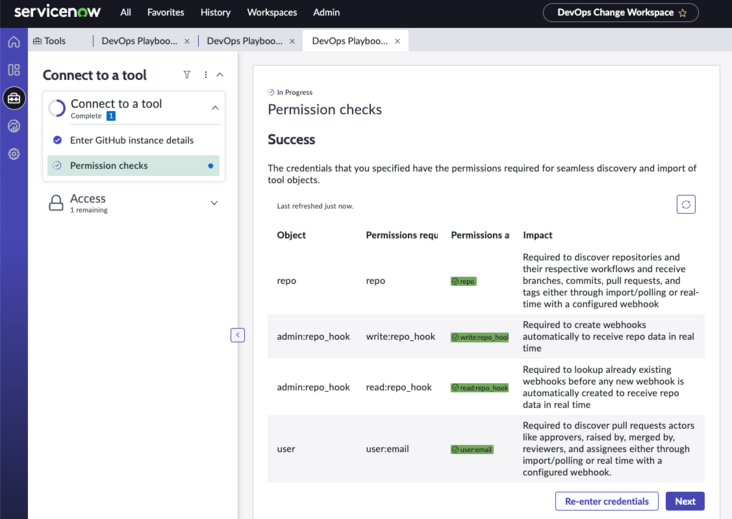
Task: Open the History menu
Action: pos(215,13)
